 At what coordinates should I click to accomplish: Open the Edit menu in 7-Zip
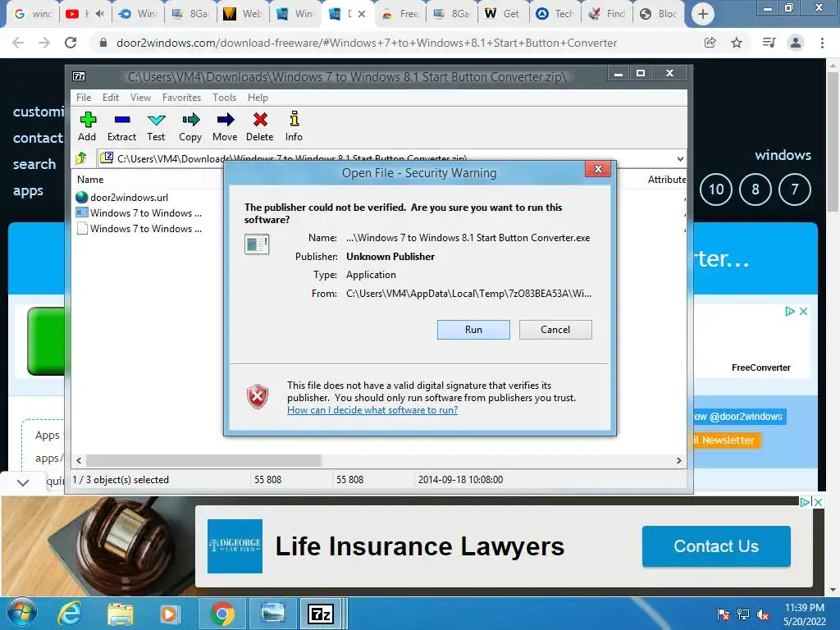click(x=111, y=98)
